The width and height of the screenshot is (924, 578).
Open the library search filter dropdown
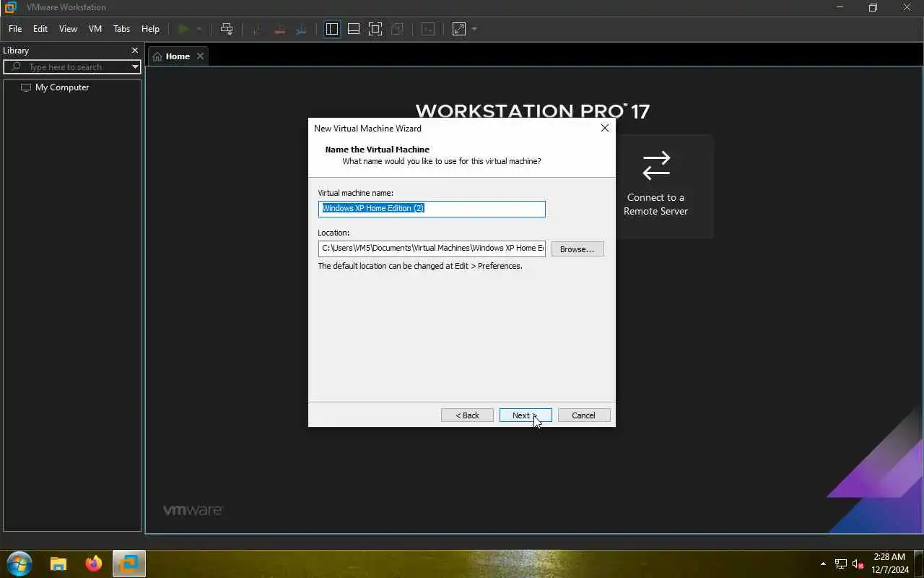(x=135, y=67)
